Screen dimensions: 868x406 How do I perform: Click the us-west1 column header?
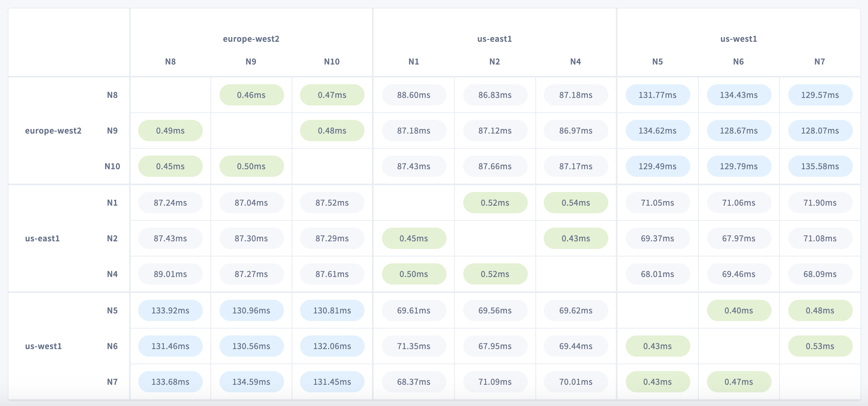(739, 39)
